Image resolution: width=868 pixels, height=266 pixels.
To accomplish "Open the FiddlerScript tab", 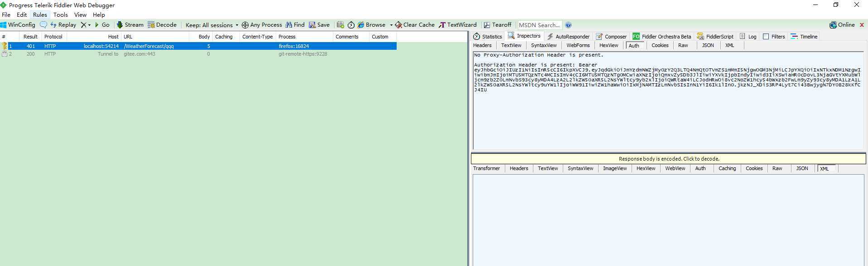I will (715, 37).
